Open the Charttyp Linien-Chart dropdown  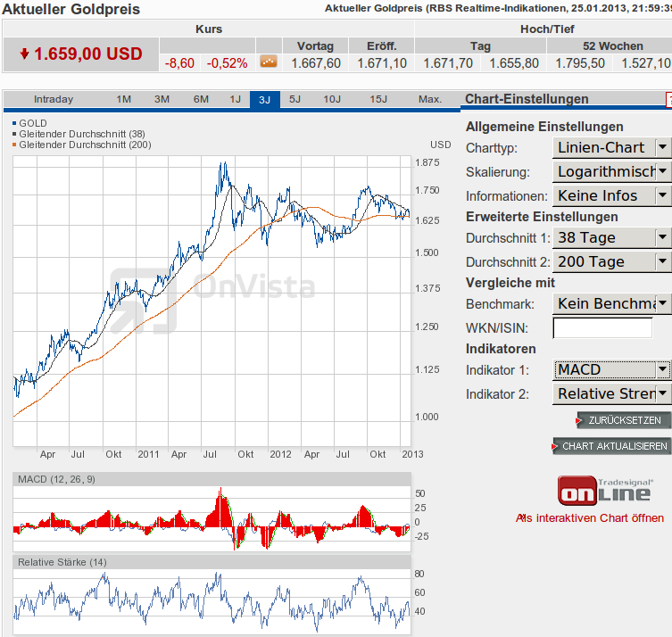pos(612,147)
